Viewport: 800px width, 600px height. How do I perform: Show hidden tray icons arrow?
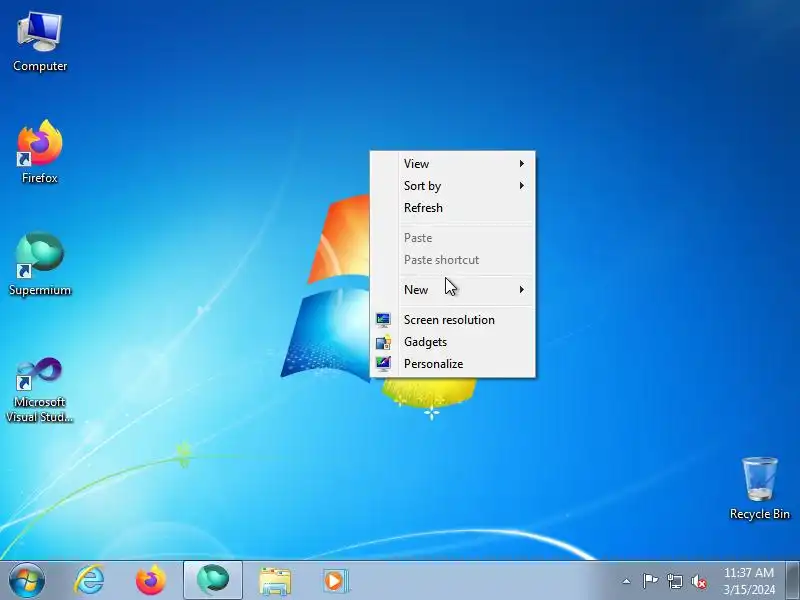[626, 581]
